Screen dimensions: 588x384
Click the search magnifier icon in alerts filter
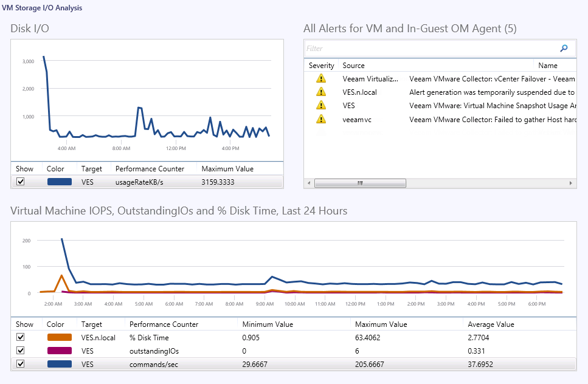(564, 49)
